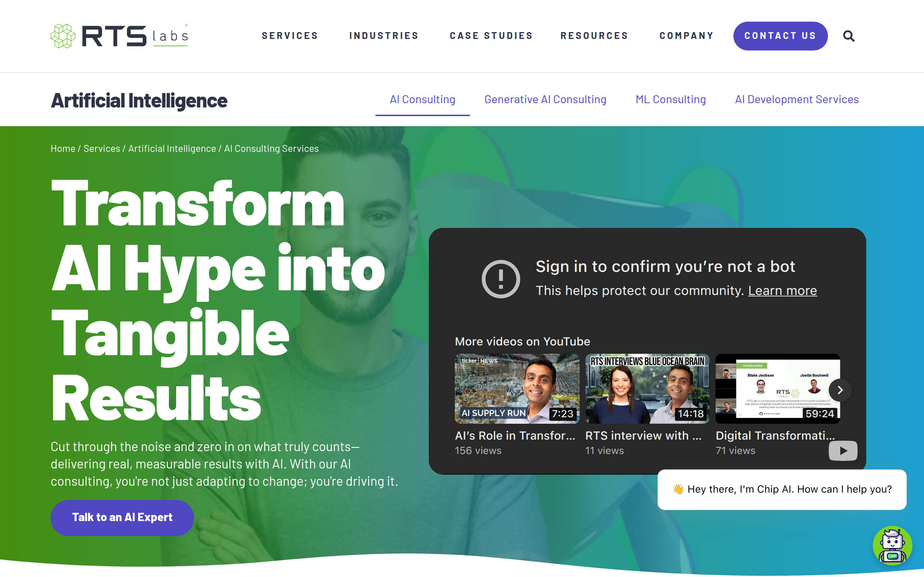924x577 pixels.
Task: Open the Services navigation menu
Action: pyautogui.click(x=290, y=36)
